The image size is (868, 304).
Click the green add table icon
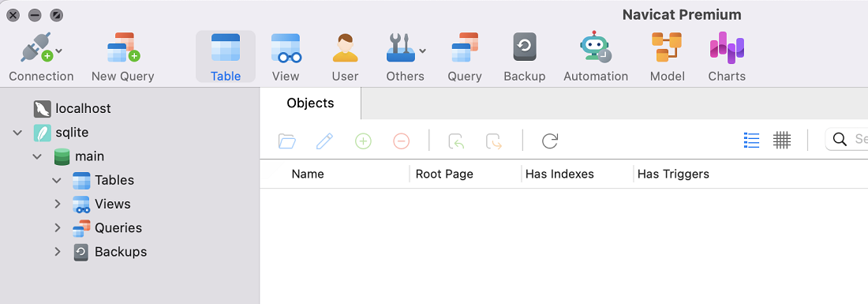pyautogui.click(x=363, y=141)
